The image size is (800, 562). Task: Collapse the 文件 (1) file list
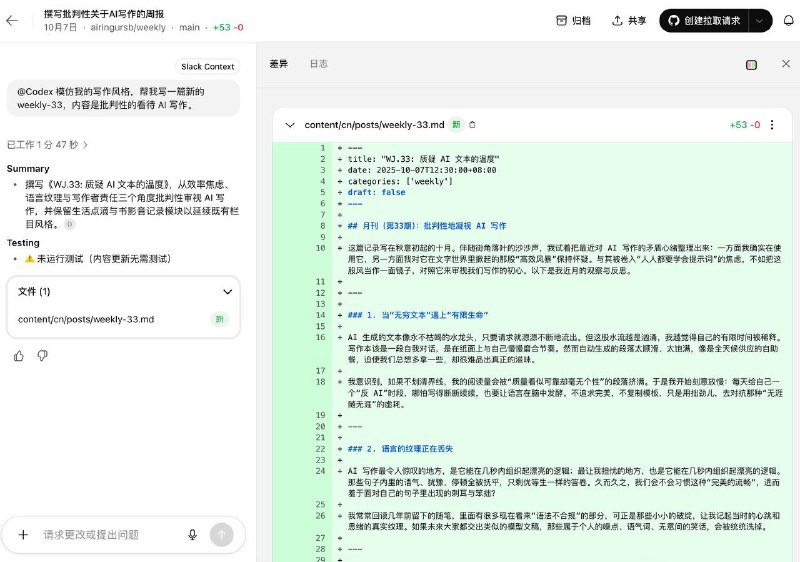(227, 292)
